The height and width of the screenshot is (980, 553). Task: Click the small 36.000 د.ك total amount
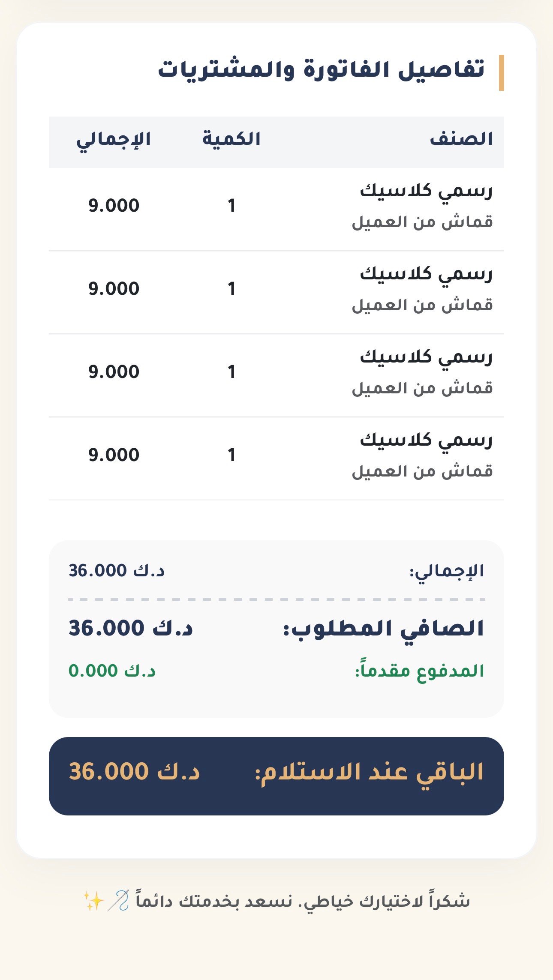[x=117, y=571]
